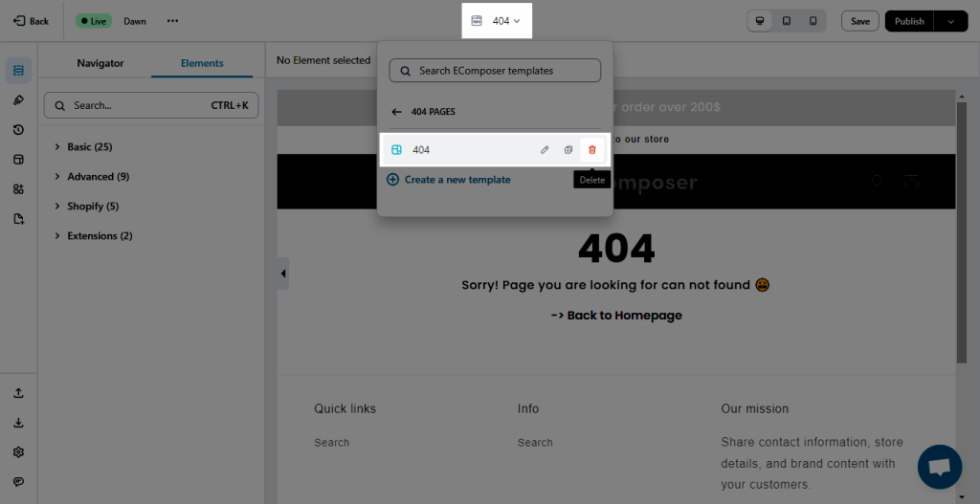Click the 'Sorry! Page you are looking for' text
This screenshot has height=504, width=980.
coord(615,285)
